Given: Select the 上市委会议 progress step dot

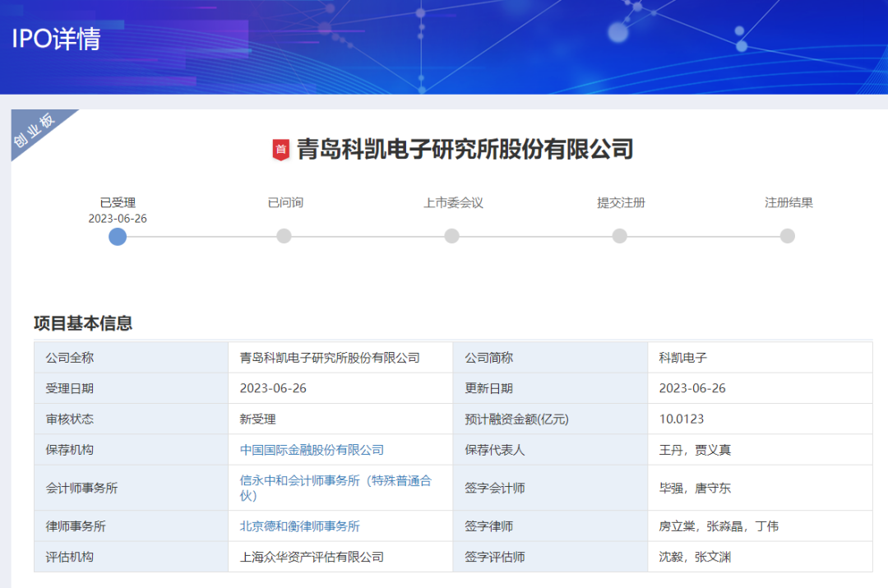Looking at the screenshot, I should pos(451,237).
